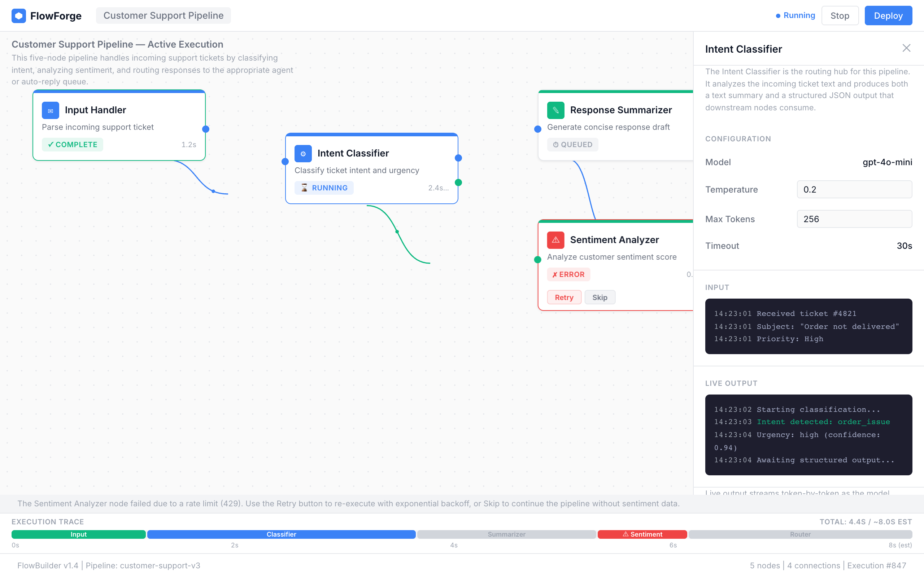924x577 pixels.
Task: Deploy the pipeline
Action: [x=888, y=15]
